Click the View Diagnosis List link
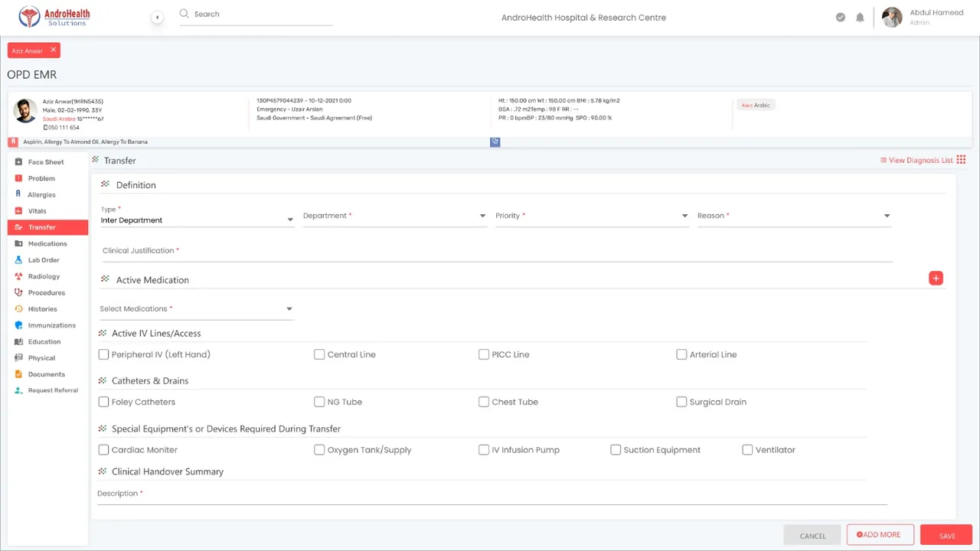Image resolution: width=980 pixels, height=551 pixels. (x=916, y=160)
